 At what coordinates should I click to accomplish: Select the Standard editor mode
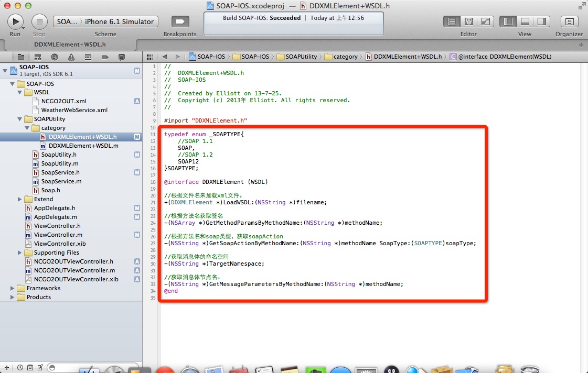coord(452,21)
